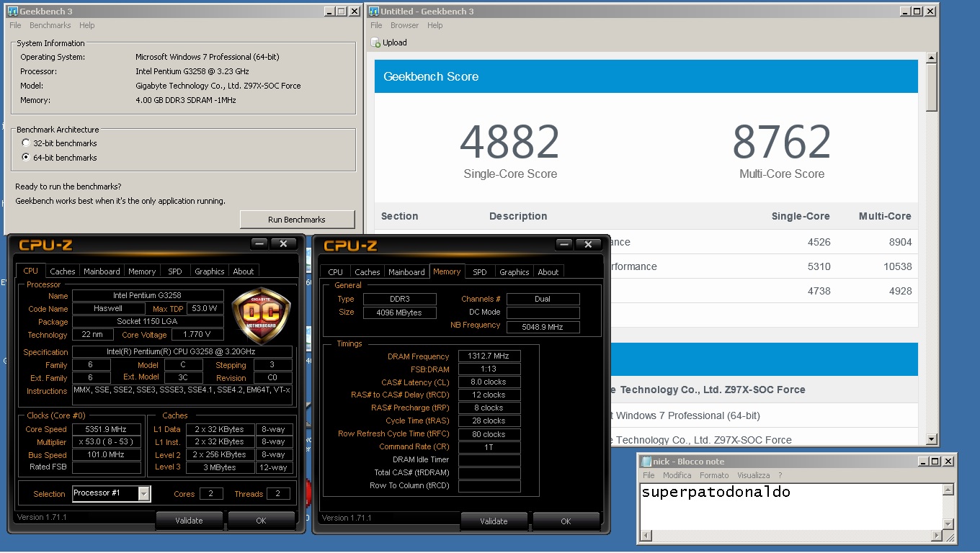Click Geekbench 3 launcher title bar icon
The image size is (980, 553).
[x=12, y=12]
